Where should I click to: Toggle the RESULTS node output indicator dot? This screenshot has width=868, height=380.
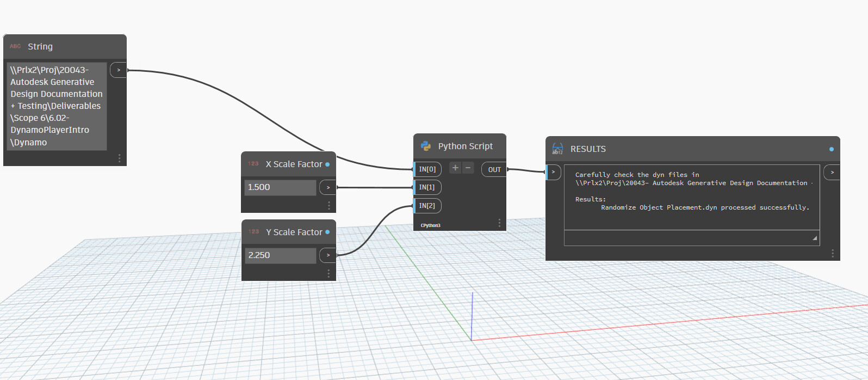pyautogui.click(x=832, y=149)
